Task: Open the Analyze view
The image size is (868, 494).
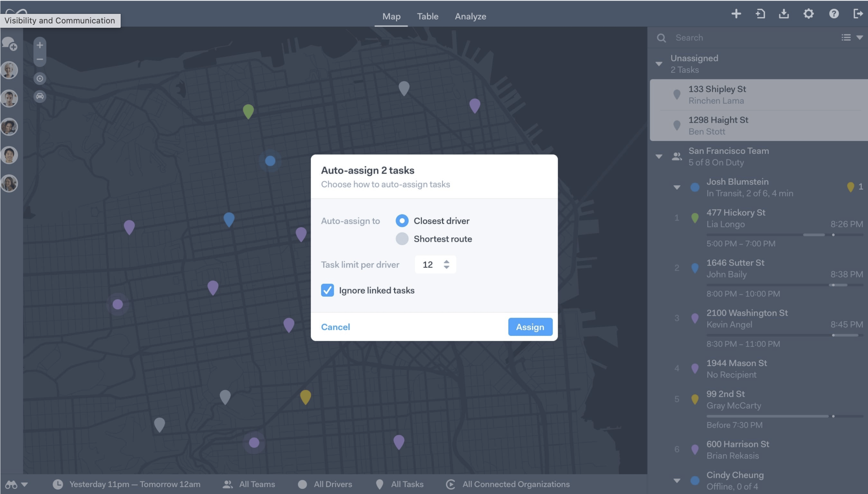Action: (x=470, y=16)
